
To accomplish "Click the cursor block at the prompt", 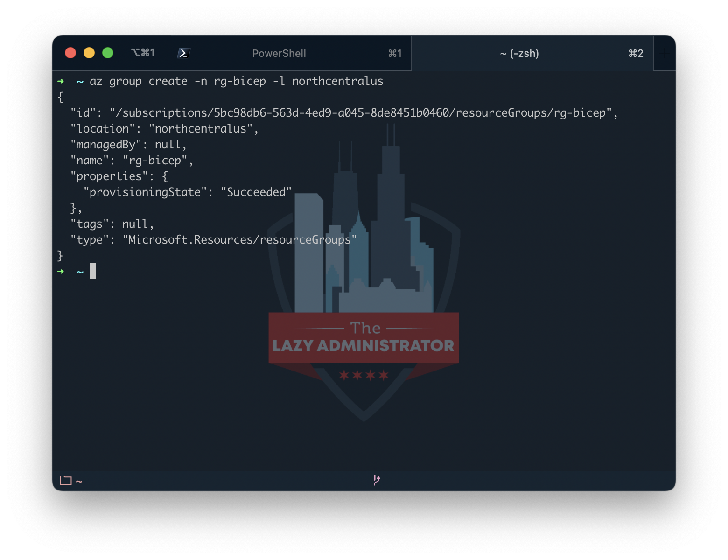I will click(93, 271).
